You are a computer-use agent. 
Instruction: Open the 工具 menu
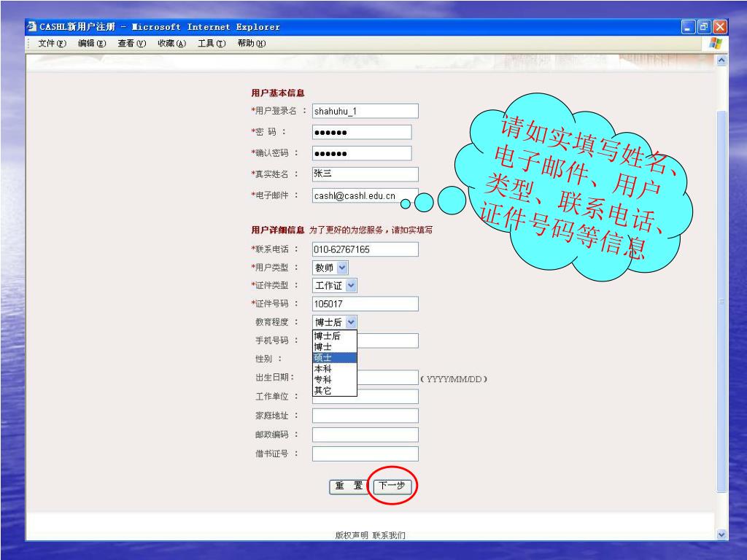tap(211, 43)
